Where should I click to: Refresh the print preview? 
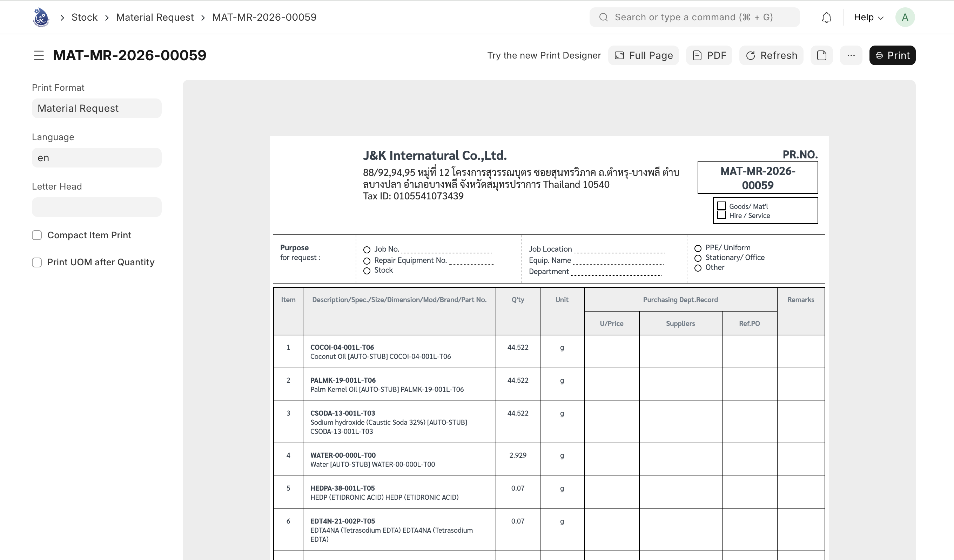772,55
